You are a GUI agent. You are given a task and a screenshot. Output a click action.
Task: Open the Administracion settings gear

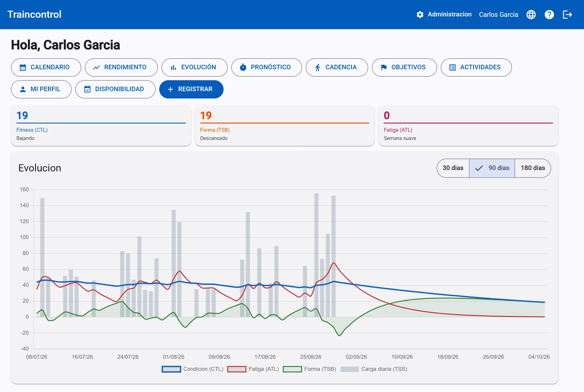click(420, 15)
